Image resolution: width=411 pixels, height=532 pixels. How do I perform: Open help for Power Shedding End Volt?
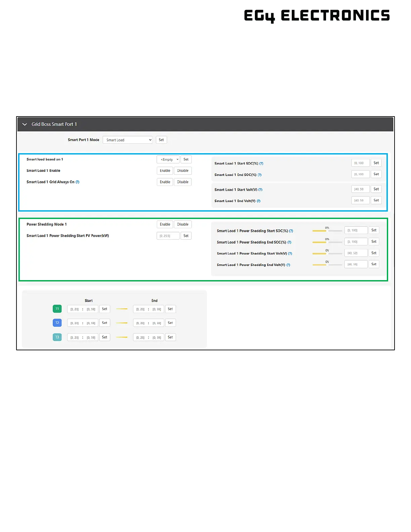(288, 265)
